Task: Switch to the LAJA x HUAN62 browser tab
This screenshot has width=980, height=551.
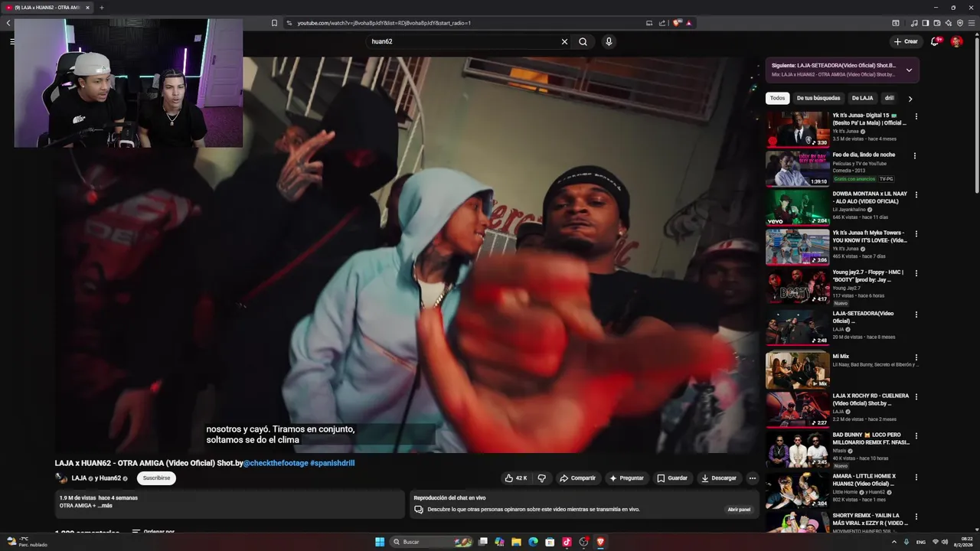Action: pyautogui.click(x=46, y=8)
